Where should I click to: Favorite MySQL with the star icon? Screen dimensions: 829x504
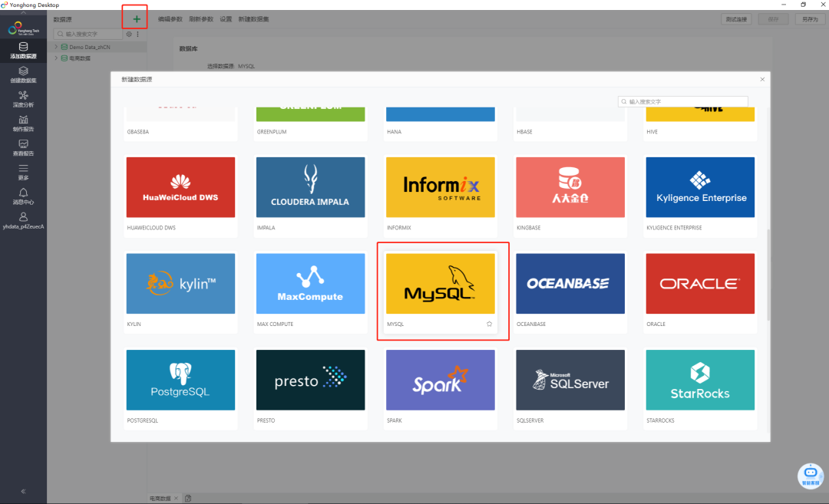point(489,324)
